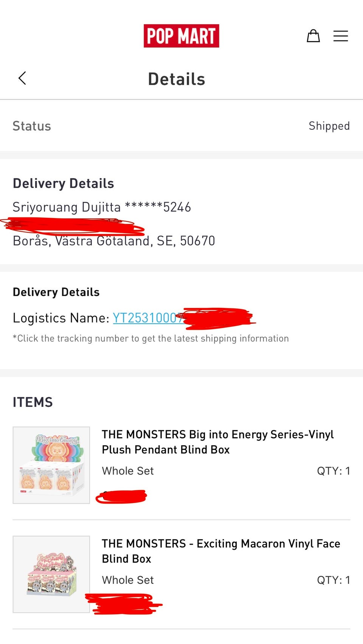Viewport: 363px width, 644px height.
Task: Tap the Details page title
Action: 177,79
